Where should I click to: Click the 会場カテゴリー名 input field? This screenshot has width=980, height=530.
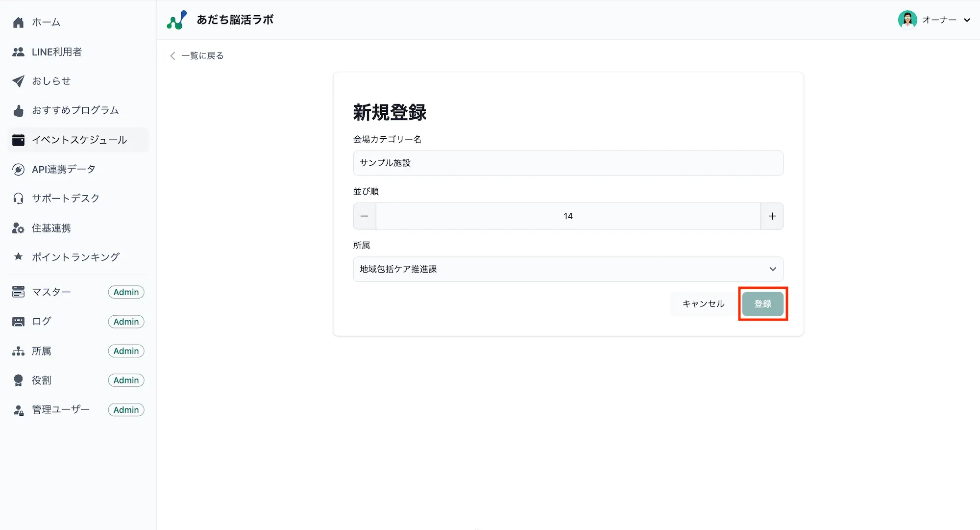(x=568, y=163)
